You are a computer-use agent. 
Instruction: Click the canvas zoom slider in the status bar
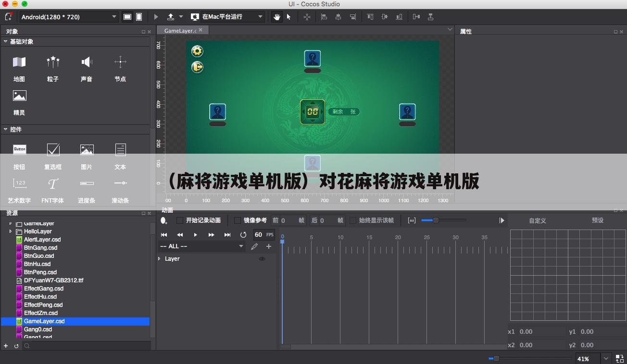click(530, 359)
